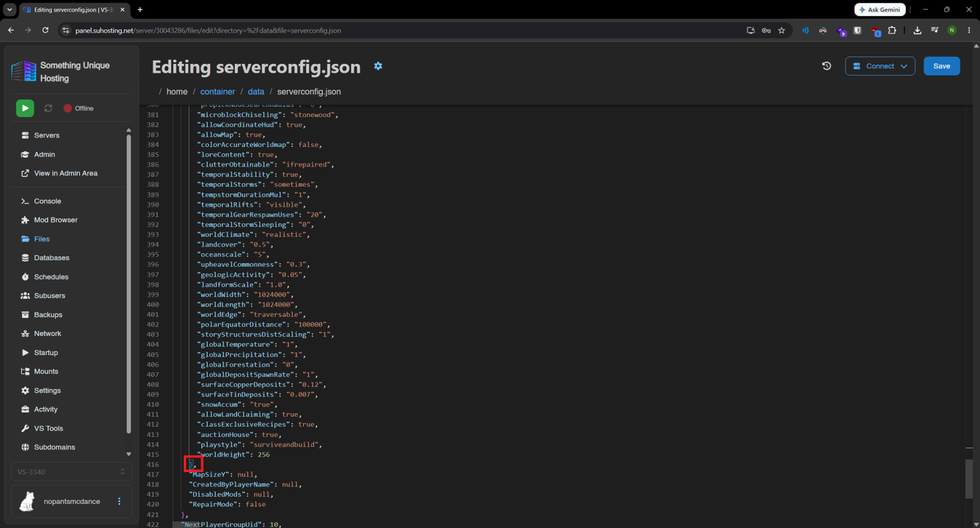Save the serverconfig.json file

(942, 66)
